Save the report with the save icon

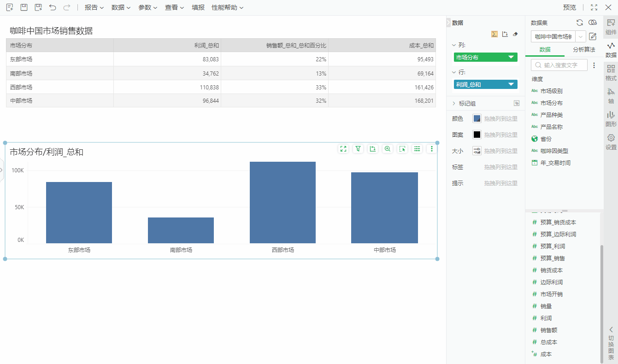(24, 7)
